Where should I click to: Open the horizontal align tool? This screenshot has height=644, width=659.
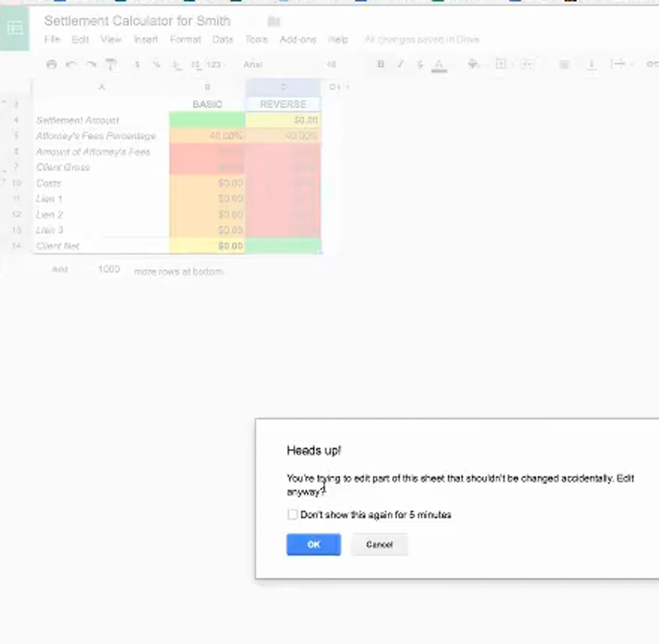click(x=564, y=64)
